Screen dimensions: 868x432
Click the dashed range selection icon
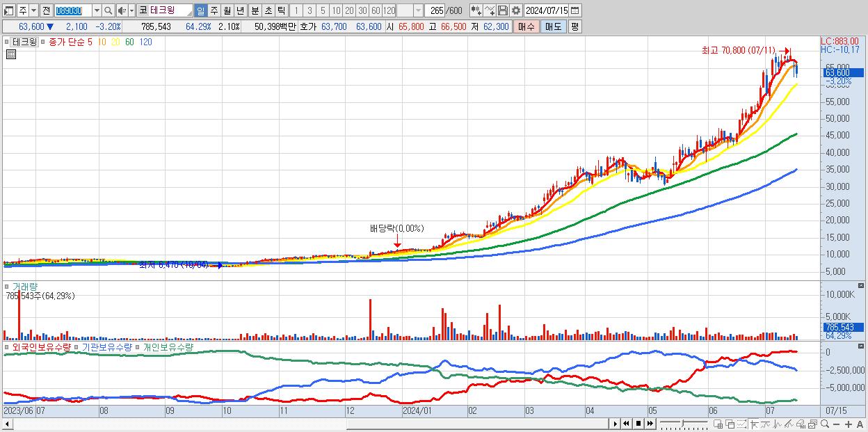tap(741, 424)
